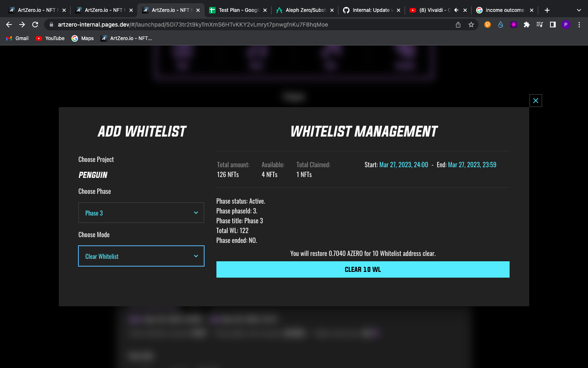Click the page reload icon
Image resolution: width=588 pixels, height=368 pixels.
click(35, 25)
